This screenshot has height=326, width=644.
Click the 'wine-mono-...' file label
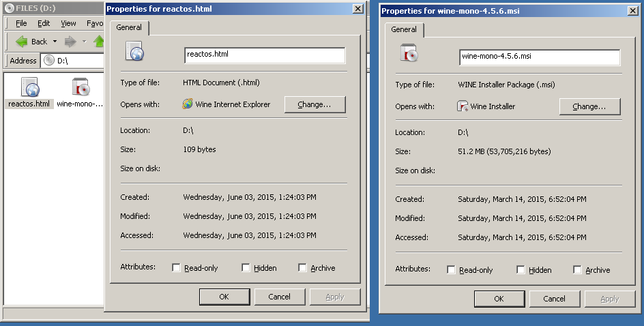coord(80,104)
